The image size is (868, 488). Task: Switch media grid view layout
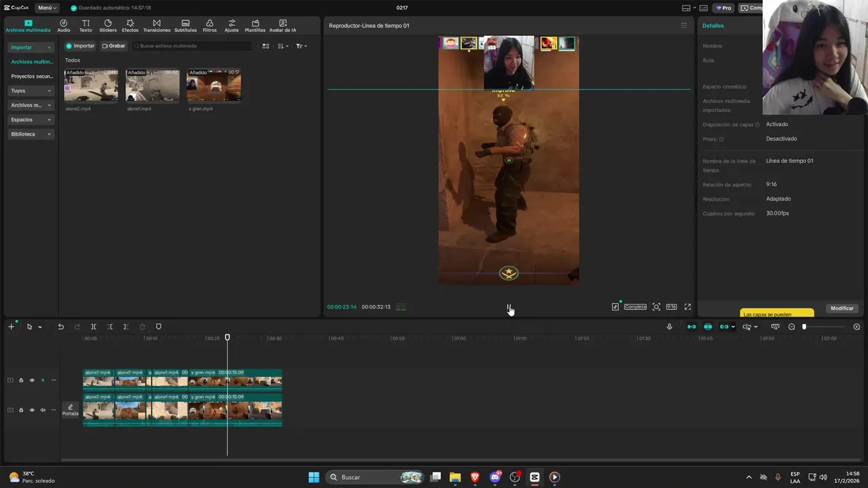pos(266,46)
